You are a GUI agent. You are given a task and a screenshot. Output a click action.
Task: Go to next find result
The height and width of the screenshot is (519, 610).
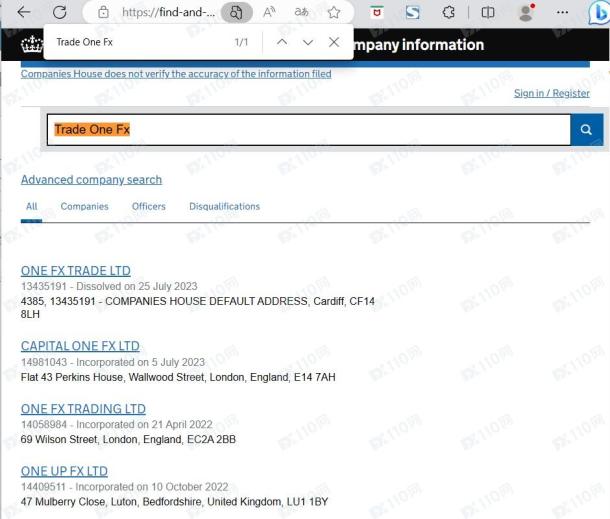pyautogui.click(x=308, y=42)
